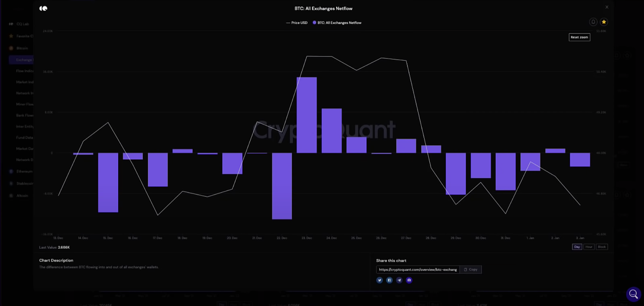
Task: Share chart on Telegram
Action: [x=399, y=280]
